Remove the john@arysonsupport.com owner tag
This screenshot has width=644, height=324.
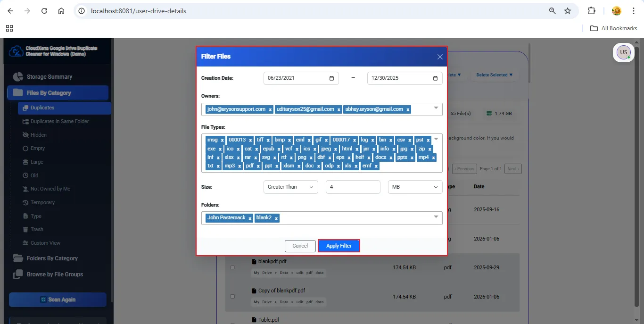point(270,109)
